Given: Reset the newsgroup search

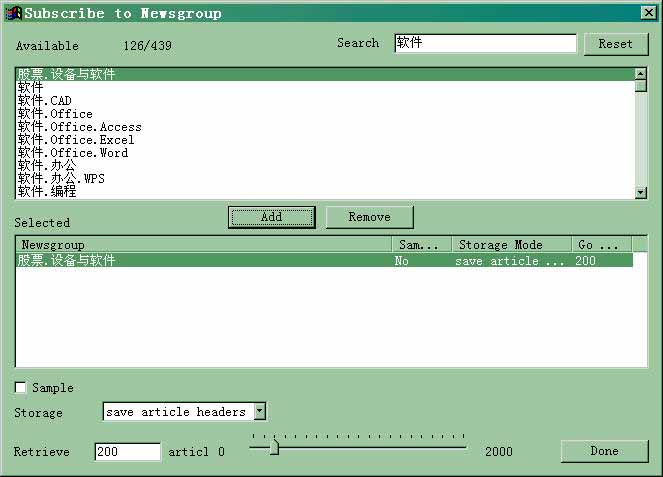Looking at the screenshot, I should (615, 44).
